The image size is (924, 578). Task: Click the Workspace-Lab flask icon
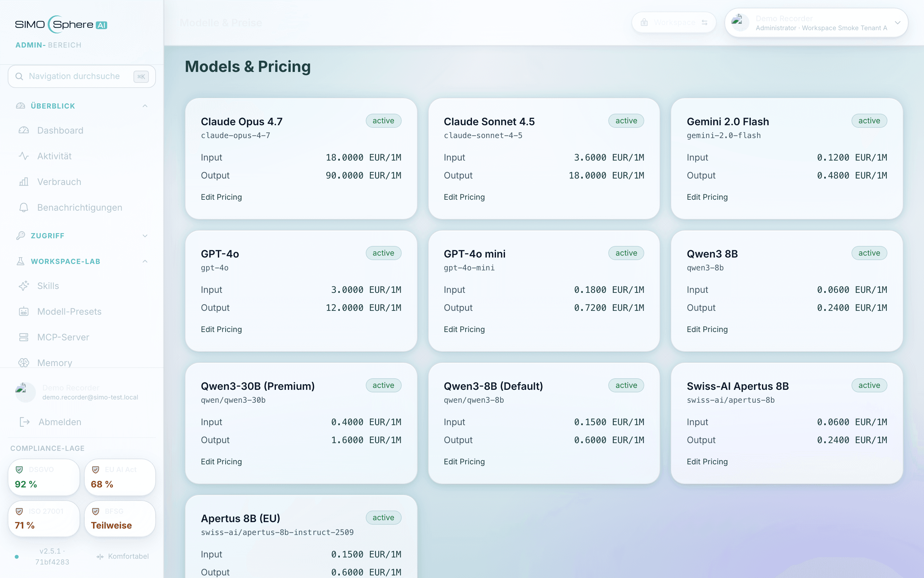pyautogui.click(x=21, y=261)
